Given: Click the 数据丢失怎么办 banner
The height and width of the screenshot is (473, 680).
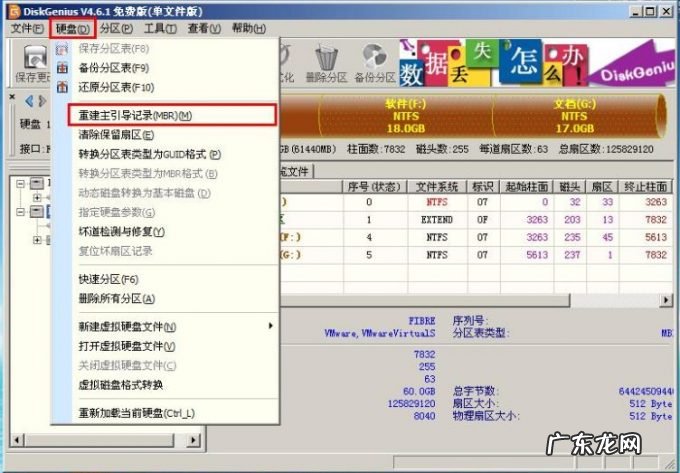Looking at the screenshot, I should [x=537, y=63].
